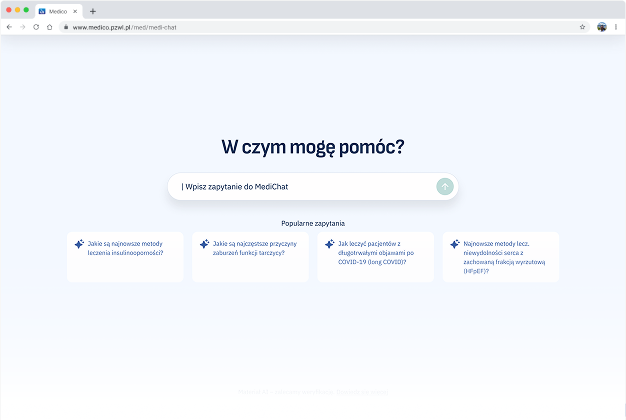This screenshot has height=420, width=626.
Task: Reload the page with the refresh icon
Action: click(36, 27)
